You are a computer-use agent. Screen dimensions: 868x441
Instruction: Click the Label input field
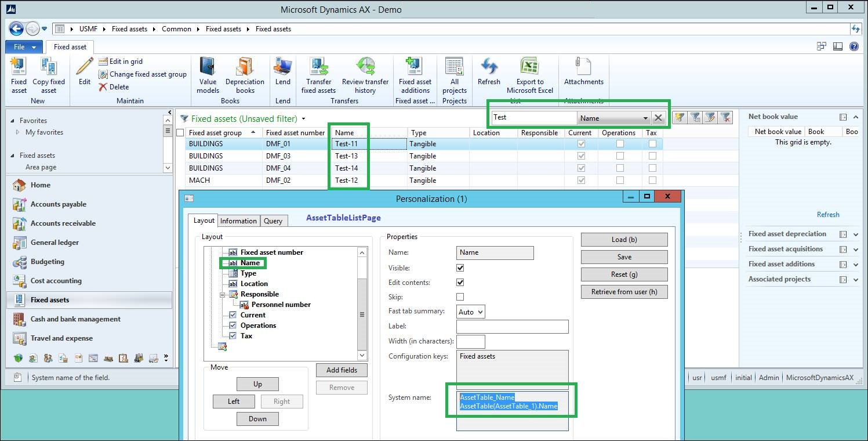pos(512,327)
